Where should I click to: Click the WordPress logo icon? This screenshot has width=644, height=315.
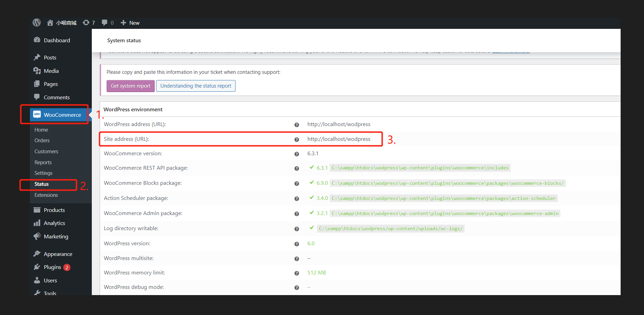37,23
